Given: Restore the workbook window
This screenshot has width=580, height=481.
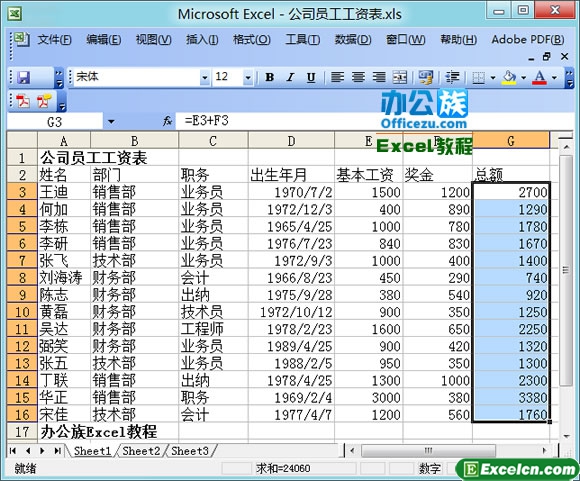Looking at the screenshot, I should [546, 57].
